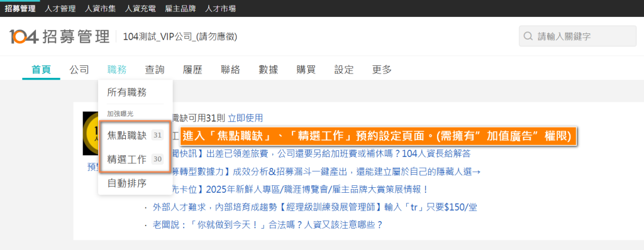Click the gold coin thumbnail image

[91, 133]
